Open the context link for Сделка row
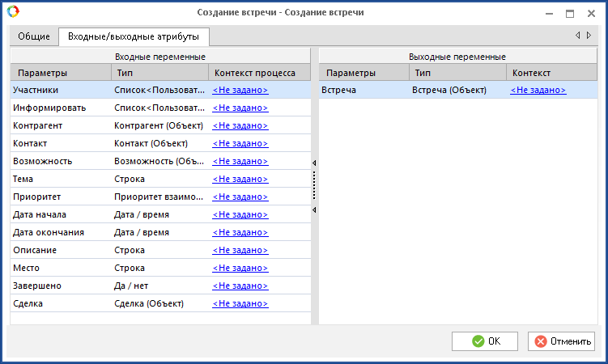This screenshot has height=364, width=608. point(240,304)
